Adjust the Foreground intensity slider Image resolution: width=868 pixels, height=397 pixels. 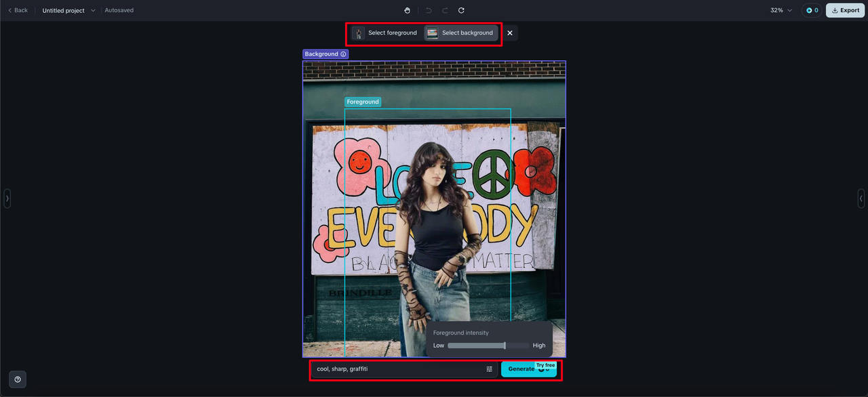[x=488, y=346]
